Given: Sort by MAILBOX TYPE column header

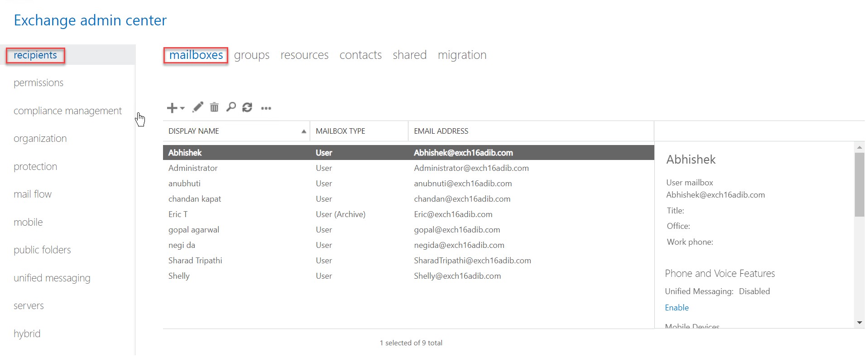Looking at the screenshot, I should (359, 131).
